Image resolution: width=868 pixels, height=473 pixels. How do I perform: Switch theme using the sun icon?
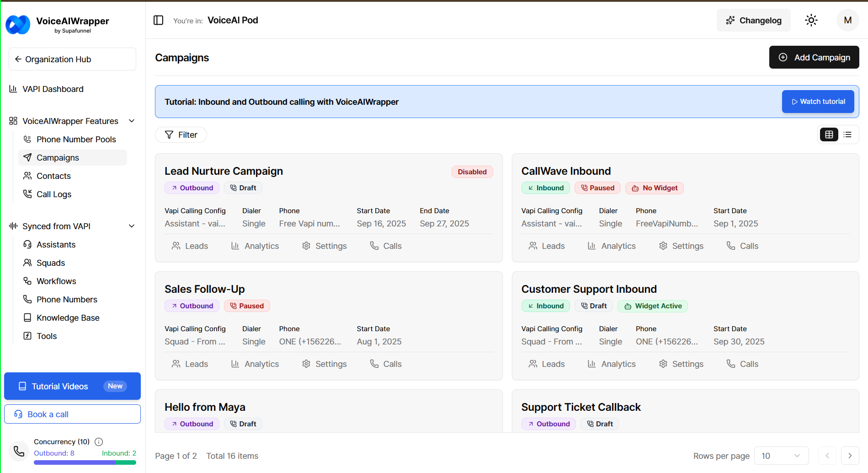(x=811, y=20)
